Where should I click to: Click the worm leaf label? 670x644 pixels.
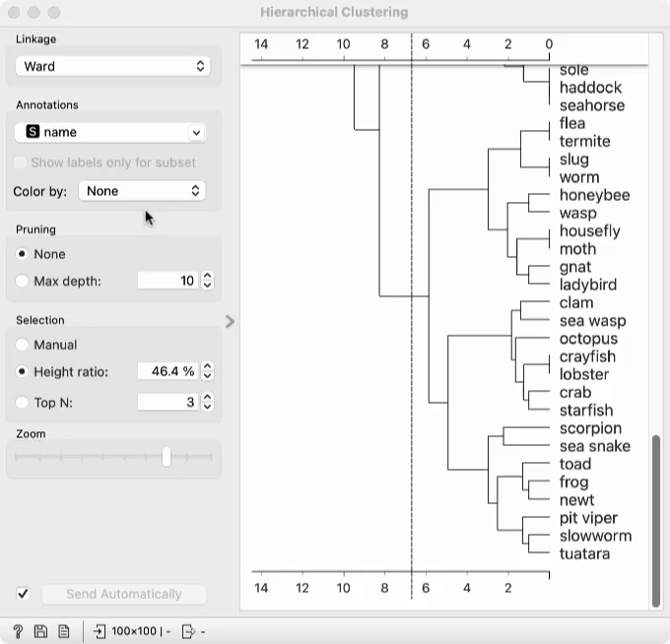click(x=579, y=177)
